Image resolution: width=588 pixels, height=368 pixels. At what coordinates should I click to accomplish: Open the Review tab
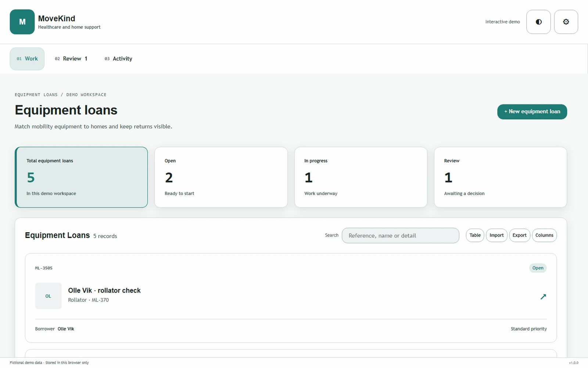tap(71, 59)
